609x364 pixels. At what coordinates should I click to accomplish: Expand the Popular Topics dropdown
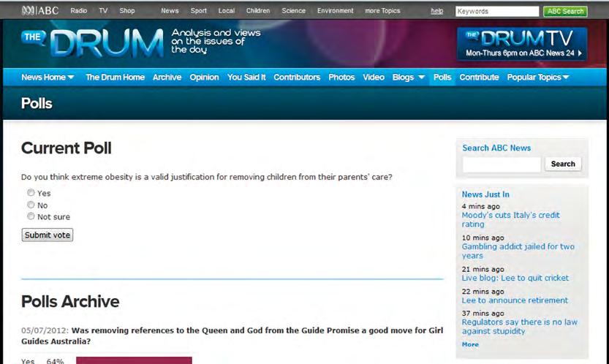click(x=538, y=77)
